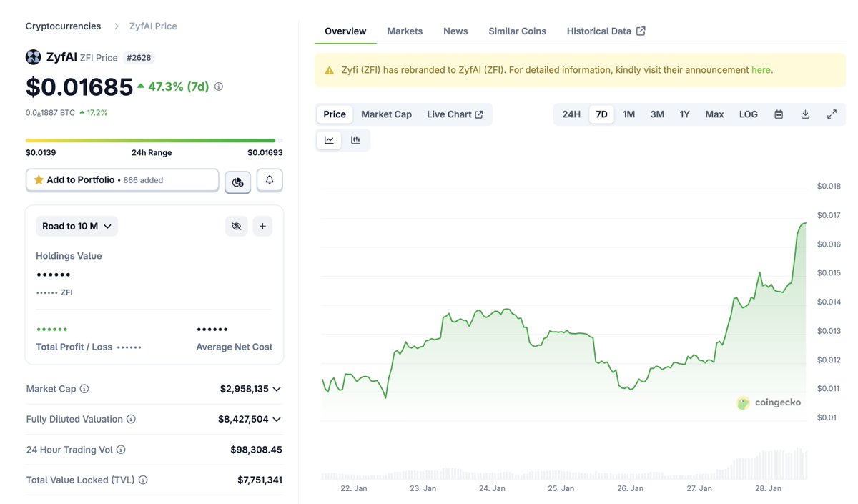Click the Fully Diluted Valuation info icon

(131, 419)
